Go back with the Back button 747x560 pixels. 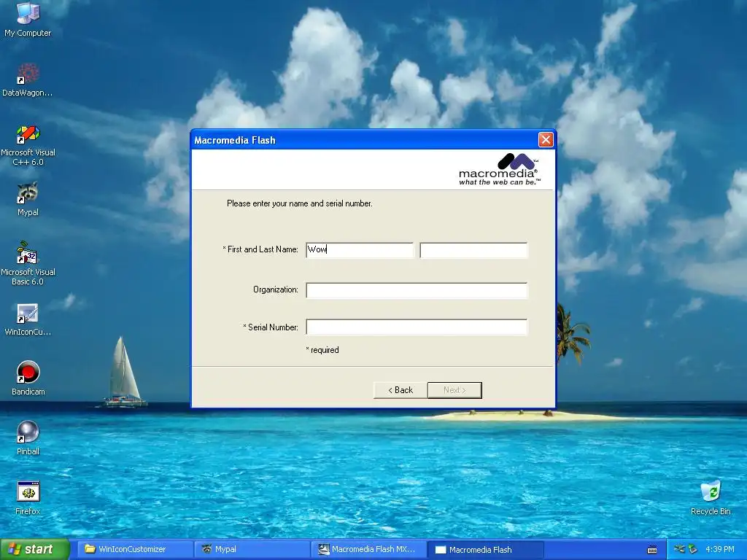tap(400, 390)
